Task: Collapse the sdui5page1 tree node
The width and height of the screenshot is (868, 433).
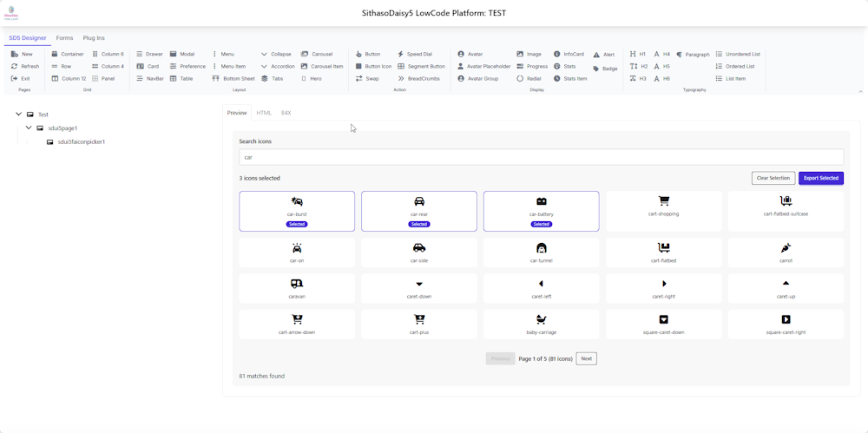Action: click(x=29, y=128)
